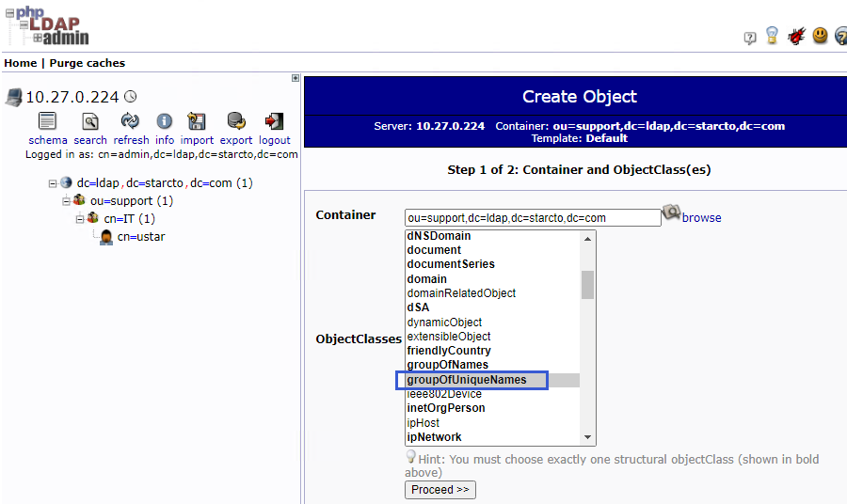Screen dimensions: 847x504
Task: Click the export text link
Action: 236,140
